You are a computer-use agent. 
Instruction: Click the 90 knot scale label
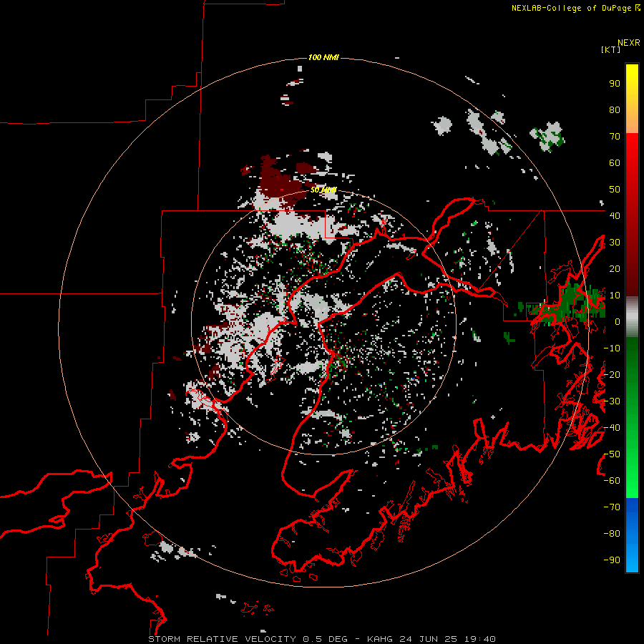click(615, 84)
